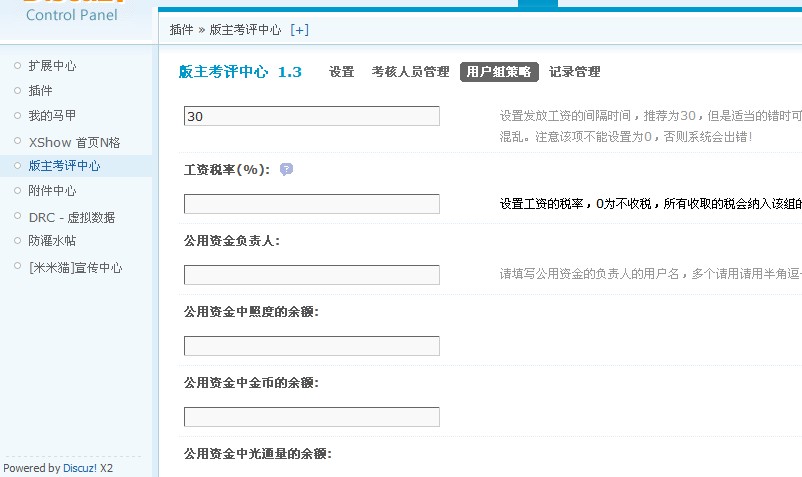Click the 工资税率(%) input field
802x477 pixels.
coord(311,203)
